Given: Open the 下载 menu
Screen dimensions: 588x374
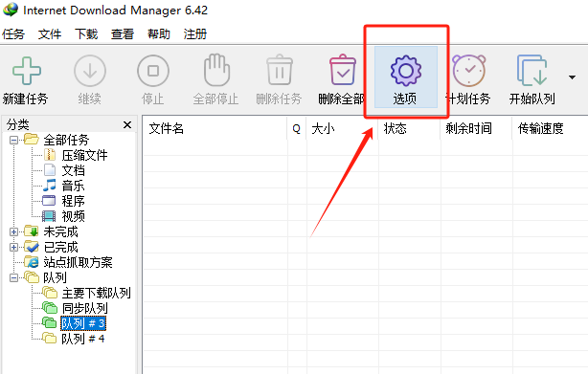Looking at the screenshot, I should pyautogui.click(x=86, y=34).
